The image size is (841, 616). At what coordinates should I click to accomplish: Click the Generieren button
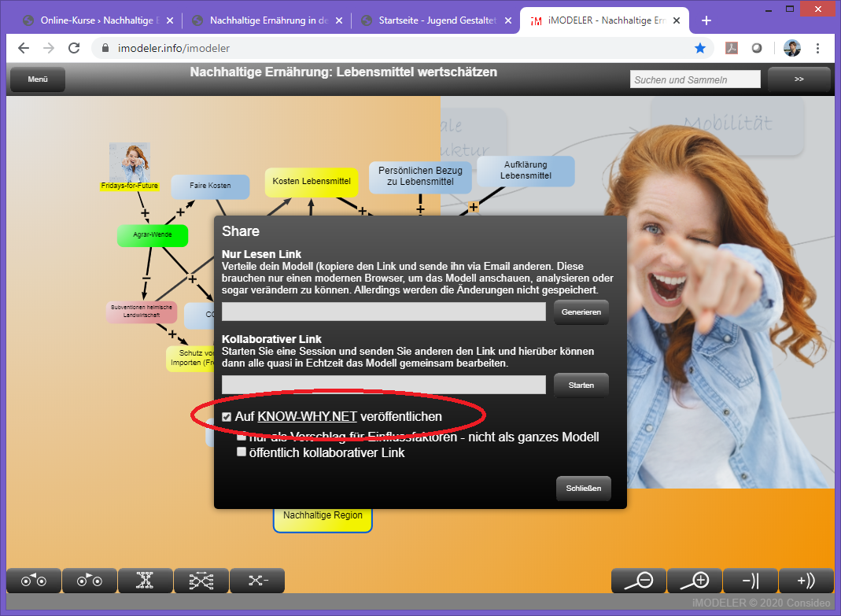click(581, 312)
